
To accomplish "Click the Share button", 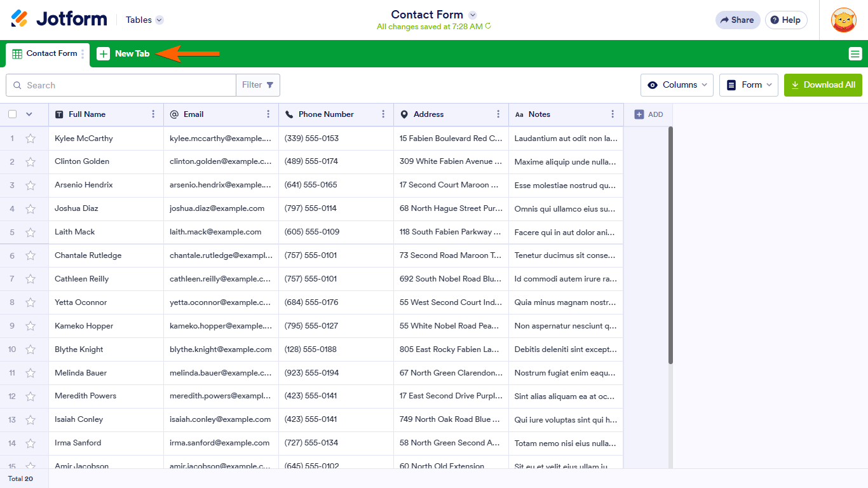I will [x=737, y=20].
